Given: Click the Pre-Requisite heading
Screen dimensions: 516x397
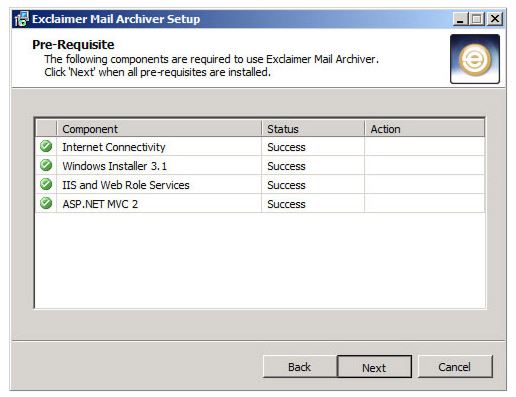Looking at the screenshot, I should tap(73, 45).
